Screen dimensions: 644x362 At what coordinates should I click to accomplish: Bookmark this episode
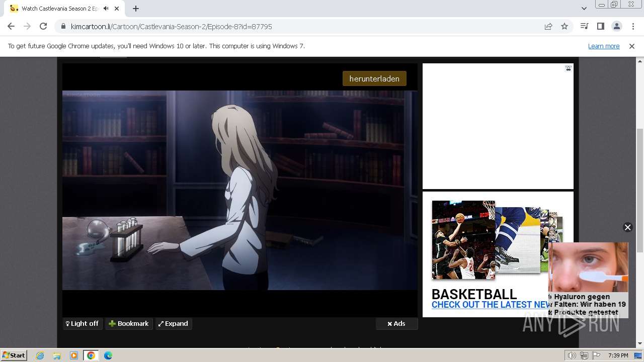[129, 324]
